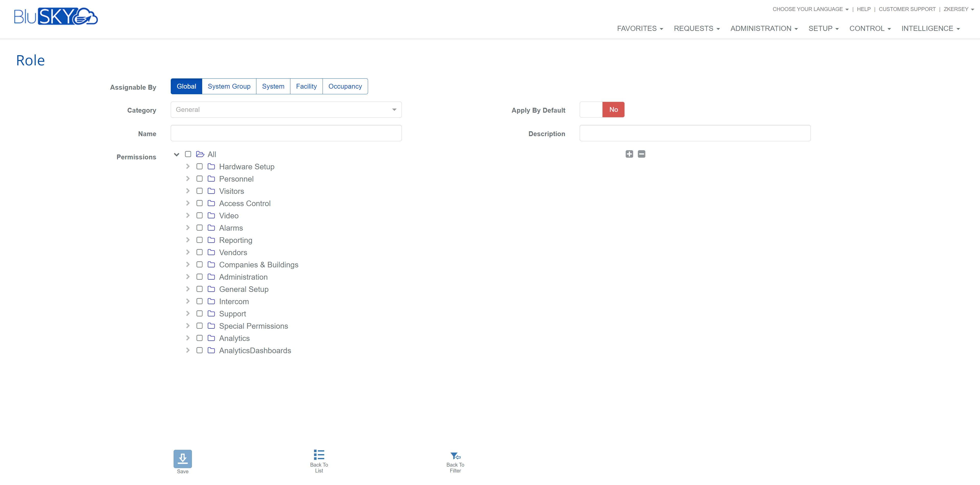Click the Name input field
Screen dimensions: 980x485
pos(286,133)
